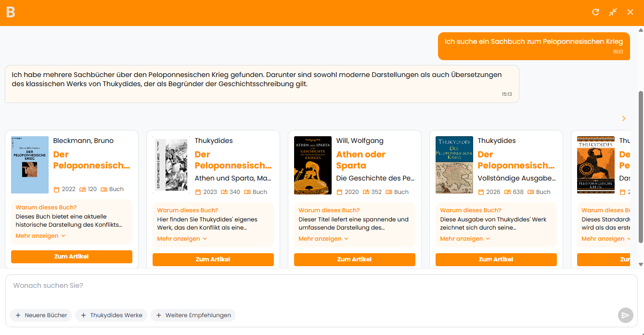Image resolution: width=644 pixels, height=335 pixels.
Task: Click black-and-white Thukydides cover thumbnail
Action: coord(171,165)
